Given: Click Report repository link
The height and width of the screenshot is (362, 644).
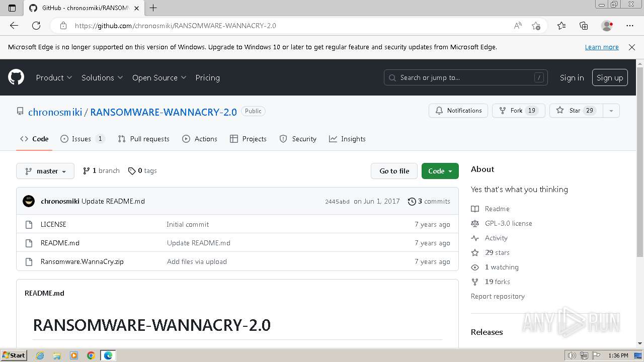Looking at the screenshot, I should pyautogui.click(x=498, y=296).
